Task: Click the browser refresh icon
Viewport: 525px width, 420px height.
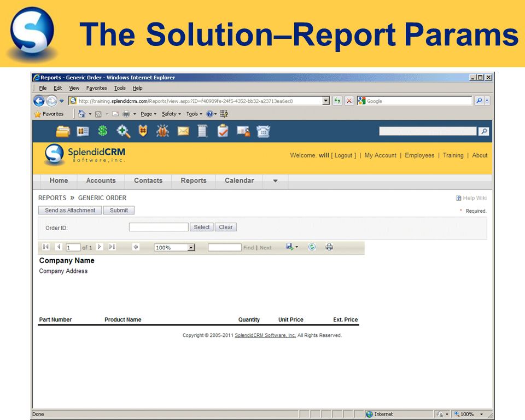Action: 337,101
